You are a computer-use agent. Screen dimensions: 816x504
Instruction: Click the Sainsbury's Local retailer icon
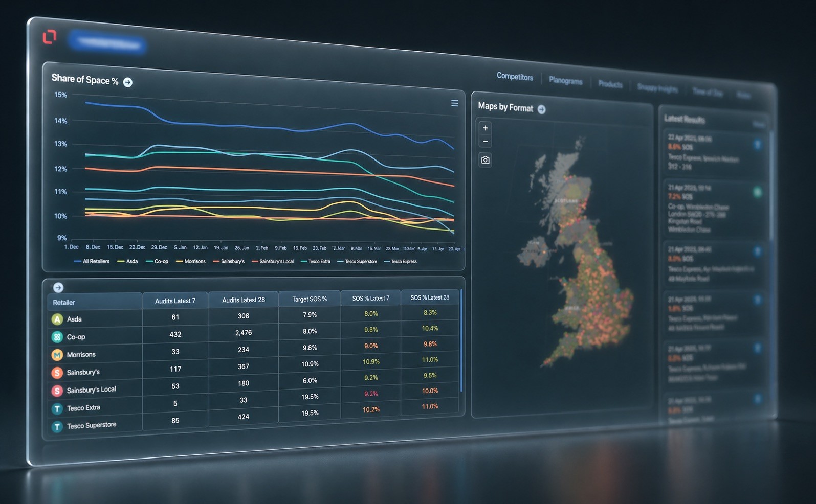tap(57, 391)
